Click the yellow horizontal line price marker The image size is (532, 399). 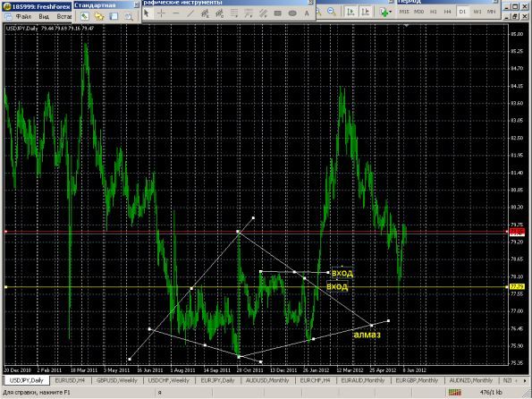coord(519,287)
